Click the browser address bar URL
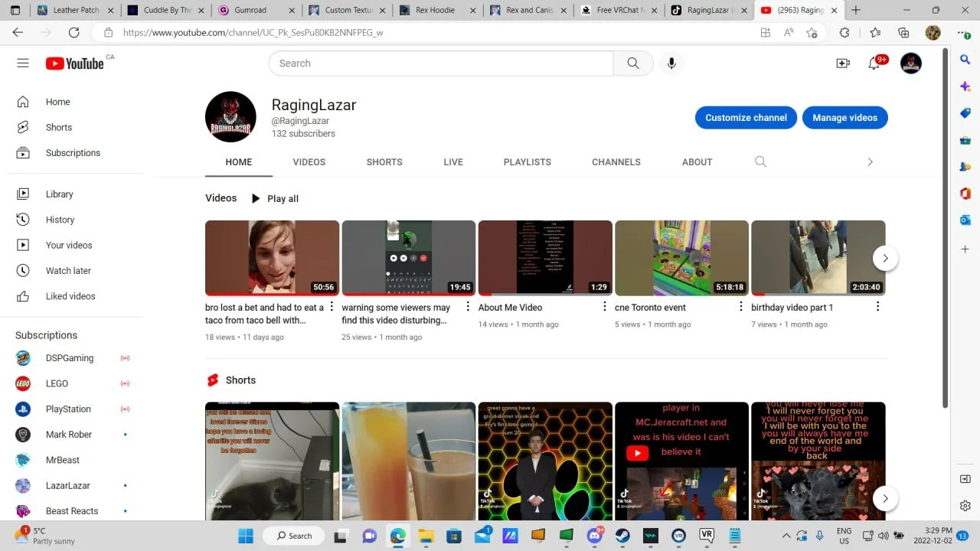The image size is (980, 551). pyautogui.click(x=253, y=33)
